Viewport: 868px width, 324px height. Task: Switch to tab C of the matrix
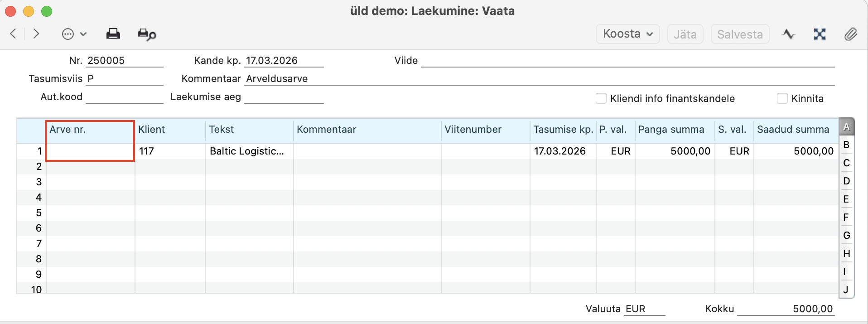click(846, 163)
